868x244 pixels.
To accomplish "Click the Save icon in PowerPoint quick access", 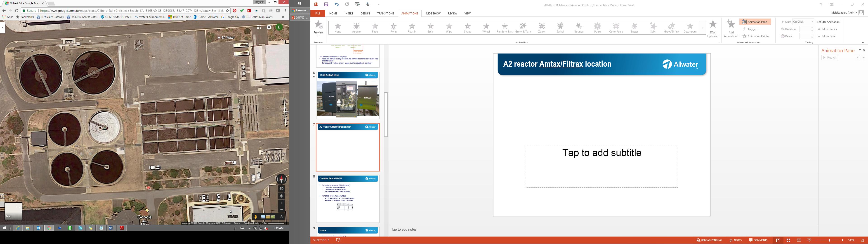I will click(x=326, y=4).
